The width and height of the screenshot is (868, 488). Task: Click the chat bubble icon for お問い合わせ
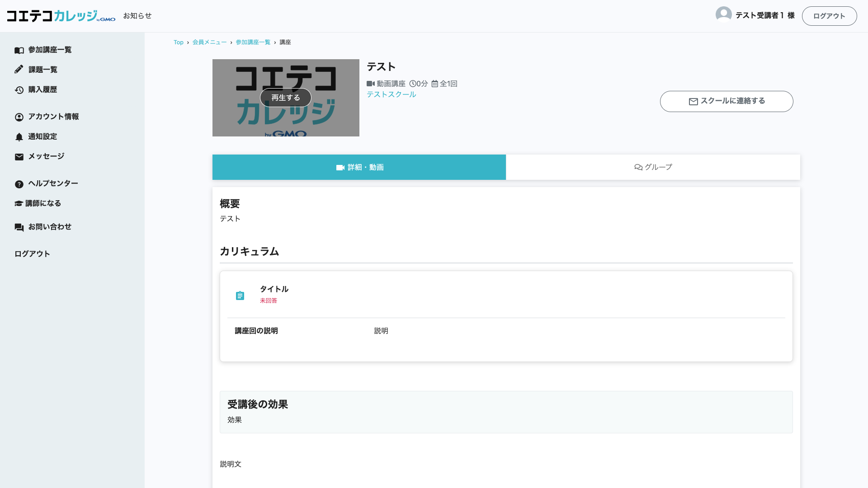(x=19, y=227)
